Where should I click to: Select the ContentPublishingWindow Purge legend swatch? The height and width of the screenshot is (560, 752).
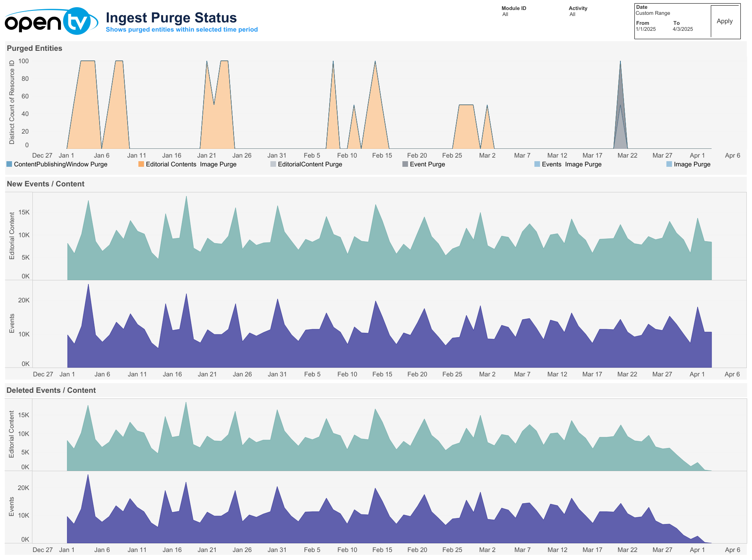8,164
